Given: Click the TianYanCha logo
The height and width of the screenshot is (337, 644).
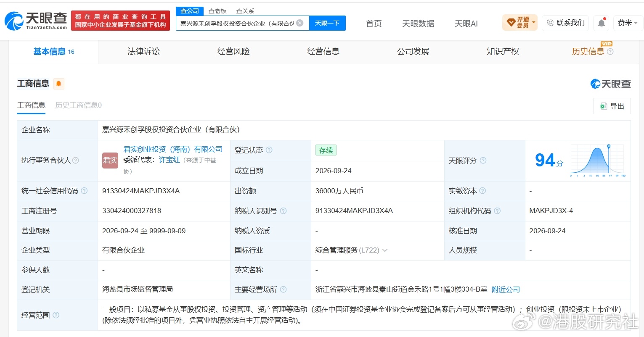Looking at the screenshot, I should click(x=36, y=21).
